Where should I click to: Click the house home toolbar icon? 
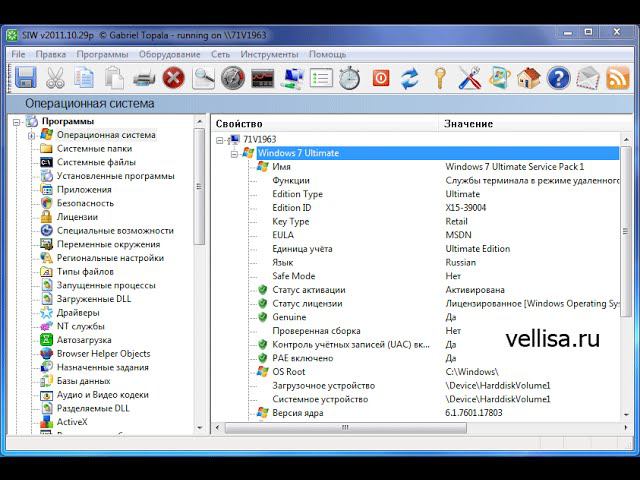pos(529,78)
